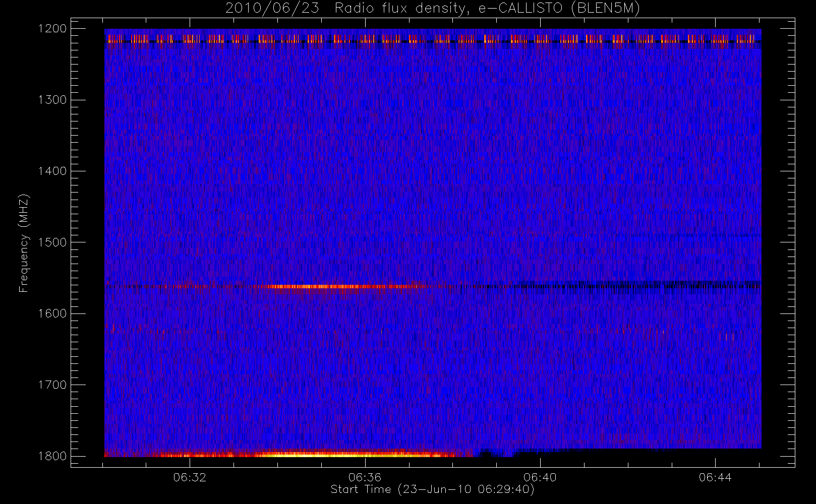This screenshot has width=816, height=504.
Task: Click the 06:40 time tick label
Action: click(x=540, y=477)
